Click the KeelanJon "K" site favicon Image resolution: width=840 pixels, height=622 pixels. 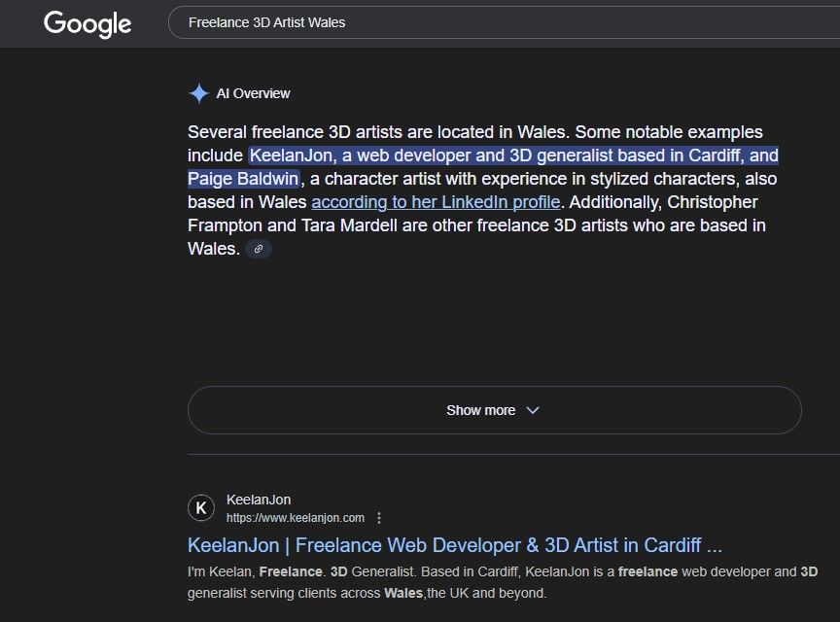[x=201, y=508]
